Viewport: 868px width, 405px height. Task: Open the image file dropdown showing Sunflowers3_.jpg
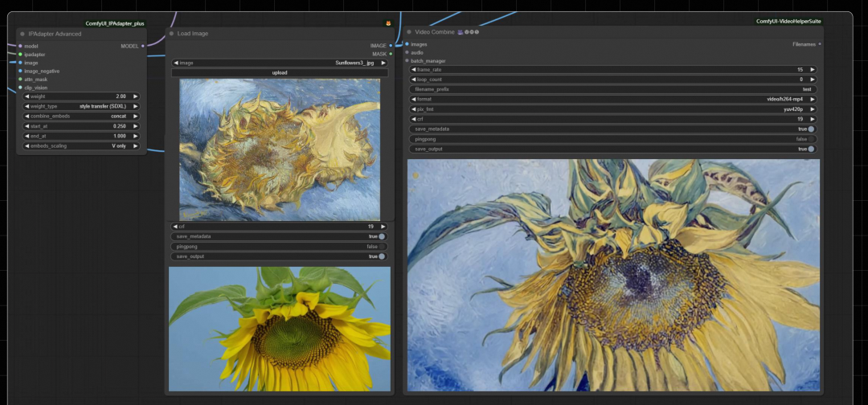pos(279,63)
